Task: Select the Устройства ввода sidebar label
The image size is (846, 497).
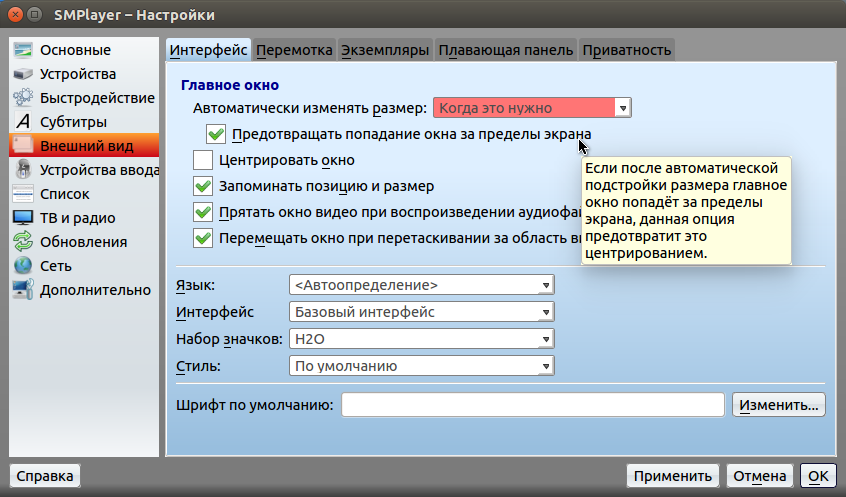Action: 99,170
